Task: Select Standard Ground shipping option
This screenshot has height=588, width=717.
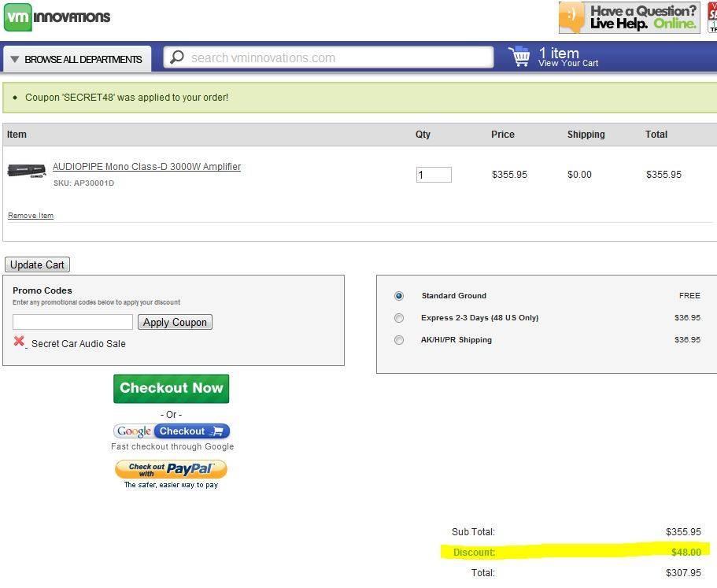Action: (399, 296)
